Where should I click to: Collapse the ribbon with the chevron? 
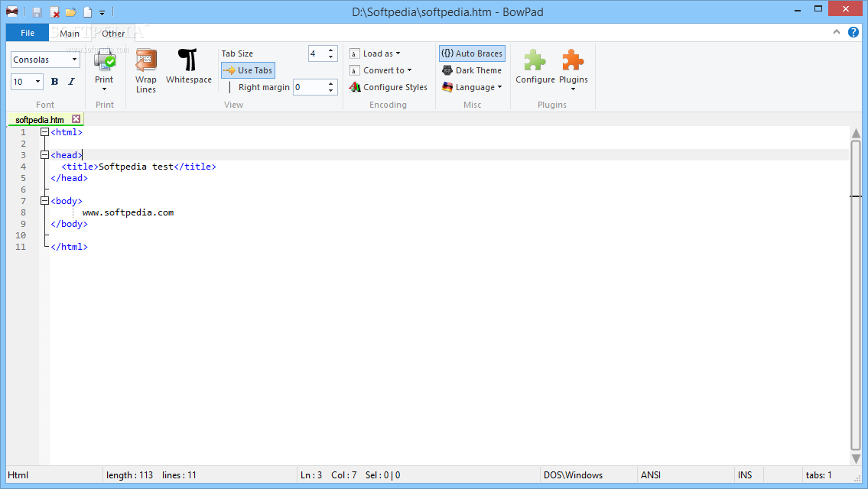837,33
